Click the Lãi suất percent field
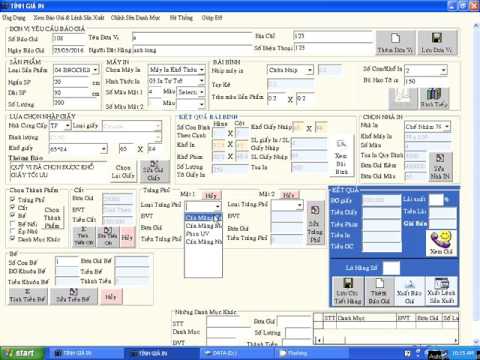Image resolution: width=480 pixels, height=360 pixels. click(x=436, y=200)
